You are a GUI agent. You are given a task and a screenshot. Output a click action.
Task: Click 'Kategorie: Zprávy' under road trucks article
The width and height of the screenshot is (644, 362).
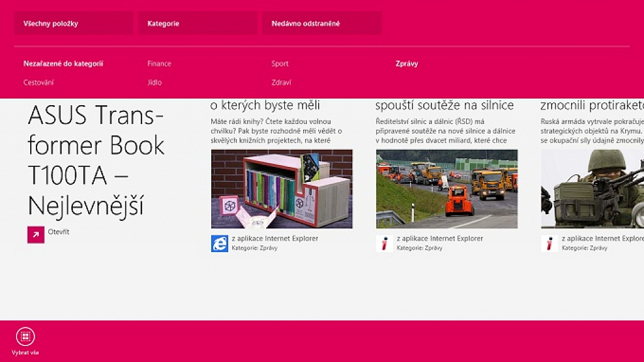(419, 248)
